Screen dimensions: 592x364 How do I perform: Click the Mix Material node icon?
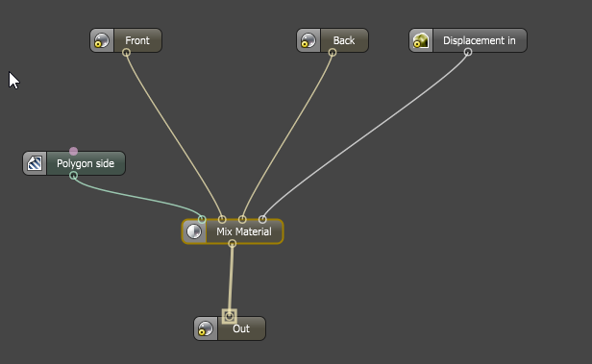click(194, 231)
